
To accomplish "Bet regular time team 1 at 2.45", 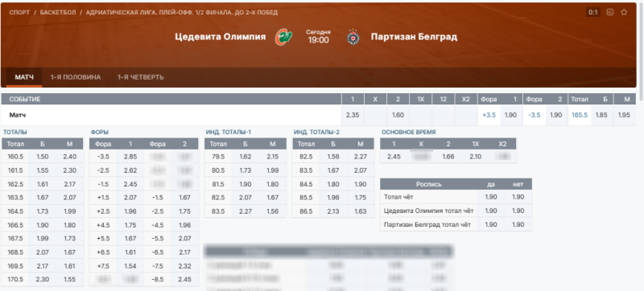I will pyautogui.click(x=394, y=157).
